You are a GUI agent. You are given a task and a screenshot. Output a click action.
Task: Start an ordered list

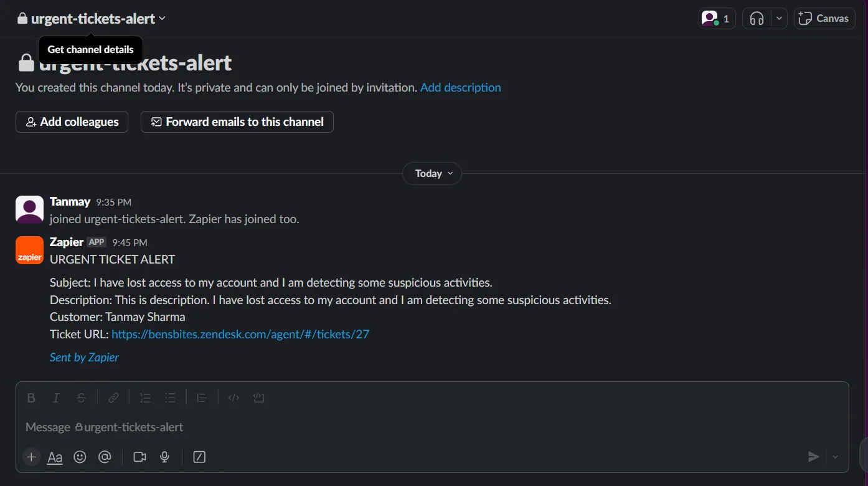coord(146,398)
